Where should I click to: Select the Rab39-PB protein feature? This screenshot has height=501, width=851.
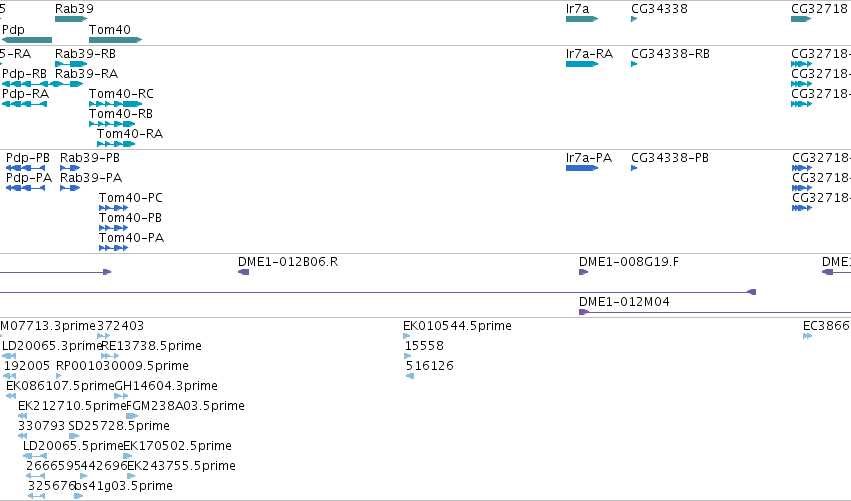70,168
